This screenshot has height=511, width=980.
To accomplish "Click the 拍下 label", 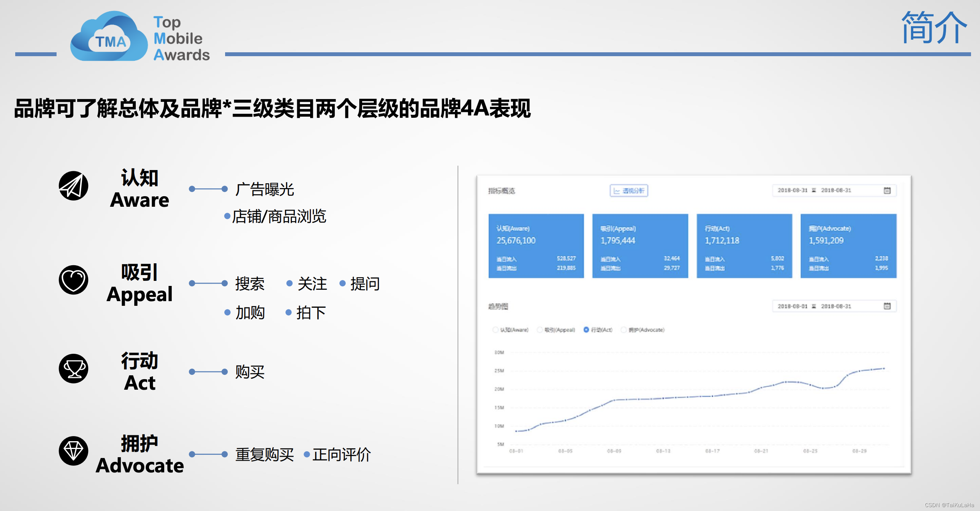I will tap(311, 313).
